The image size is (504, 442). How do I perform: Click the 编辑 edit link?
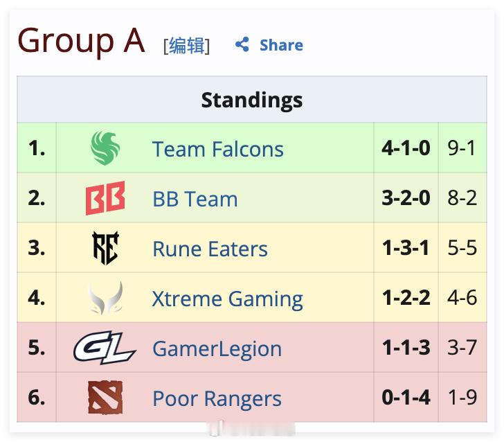187,45
